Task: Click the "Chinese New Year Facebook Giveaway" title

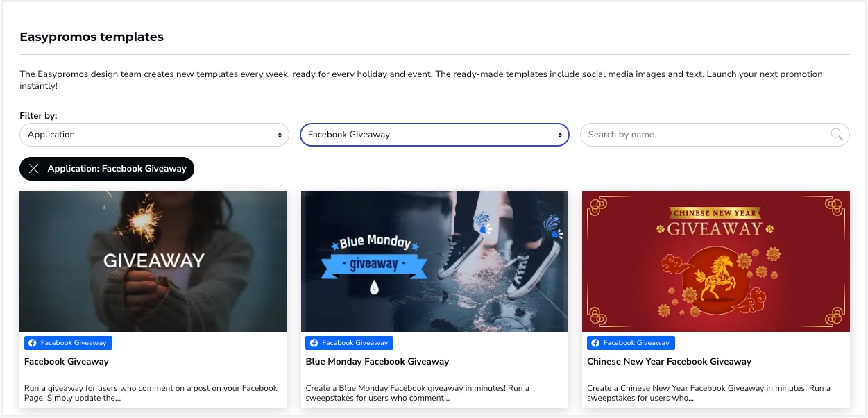Action: (669, 362)
